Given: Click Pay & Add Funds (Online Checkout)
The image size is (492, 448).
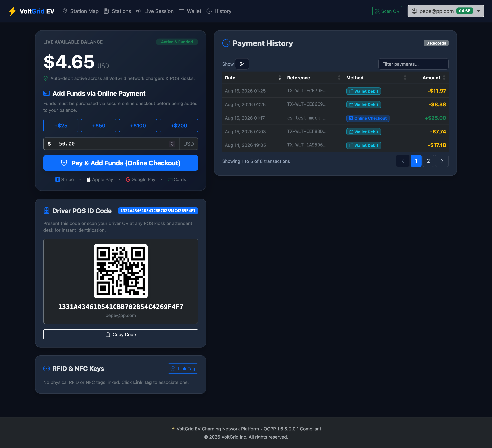Looking at the screenshot, I should click(x=121, y=163).
